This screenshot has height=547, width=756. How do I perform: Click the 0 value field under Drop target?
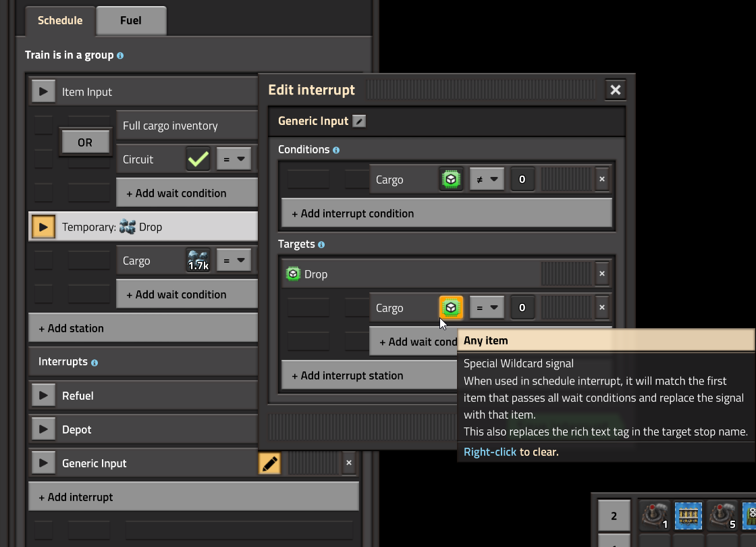coord(522,308)
